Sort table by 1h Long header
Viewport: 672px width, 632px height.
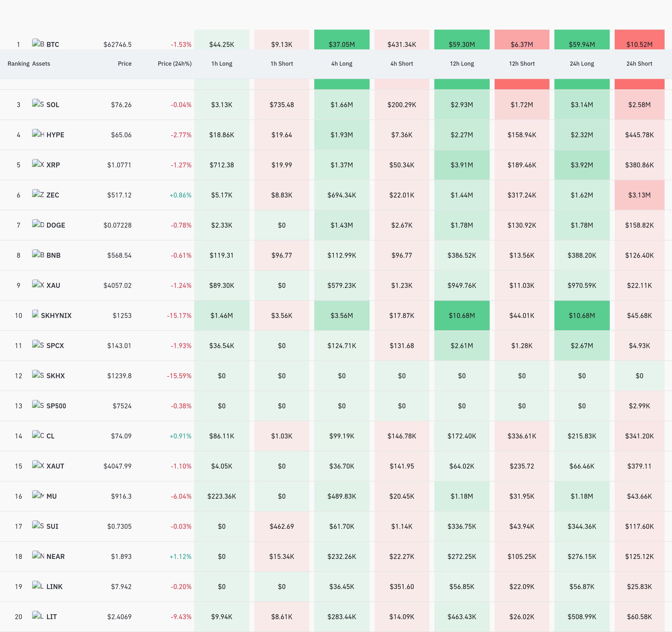click(222, 63)
